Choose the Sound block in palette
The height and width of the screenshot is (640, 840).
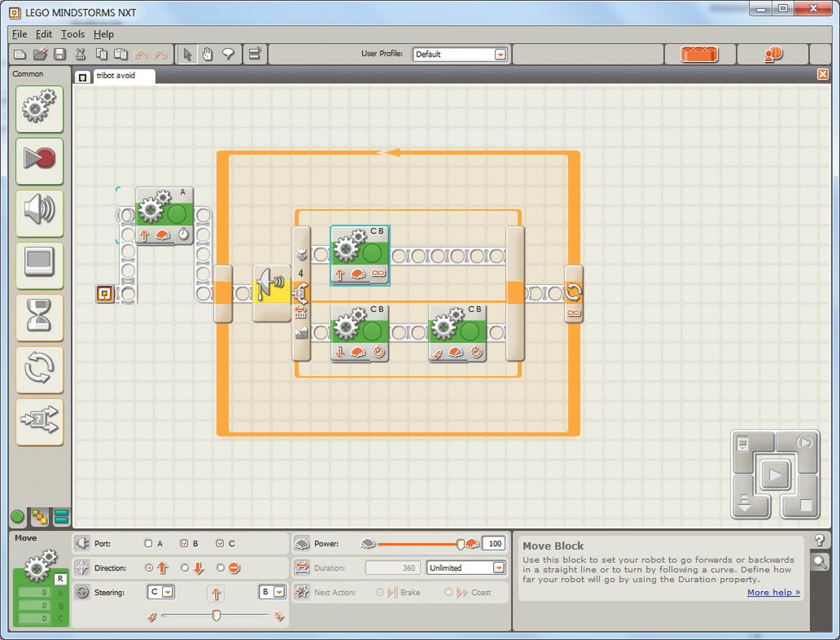[x=39, y=213]
